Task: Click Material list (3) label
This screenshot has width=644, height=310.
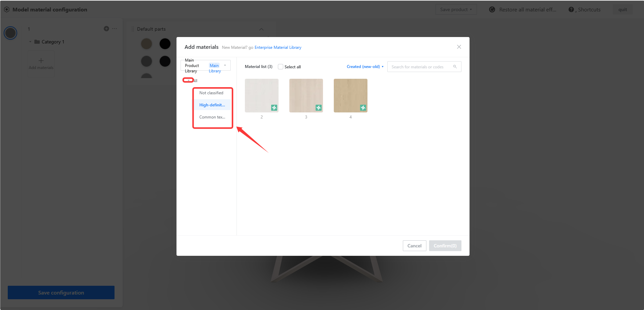Action: coord(259,67)
